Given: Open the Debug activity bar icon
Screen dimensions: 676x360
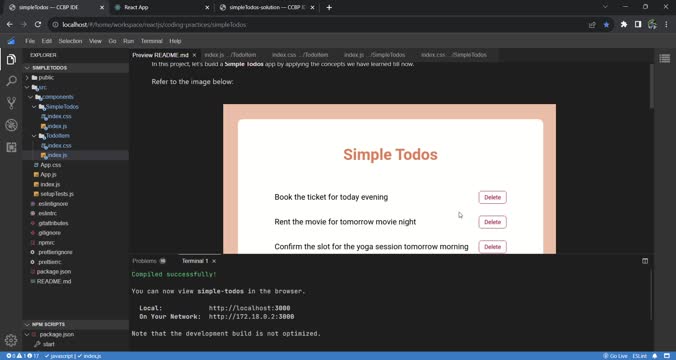Looking at the screenshot, I should coord(11,125).
